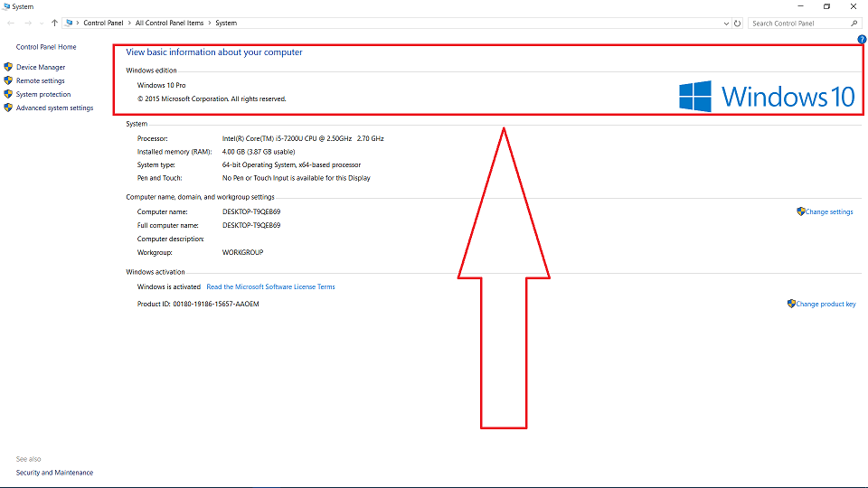Open Help with the question mark icon
Viewport: 868px width, 488px height.
[862, 39]
